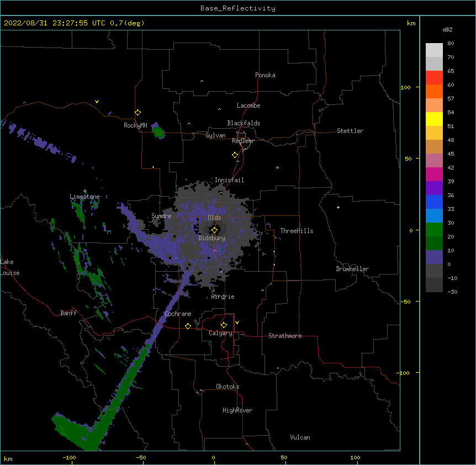Click the brown-orange 48 dBZ legend swatch
Image resolution: width=476 pixels, height=465 pixels.
click(x=434, y=146)
